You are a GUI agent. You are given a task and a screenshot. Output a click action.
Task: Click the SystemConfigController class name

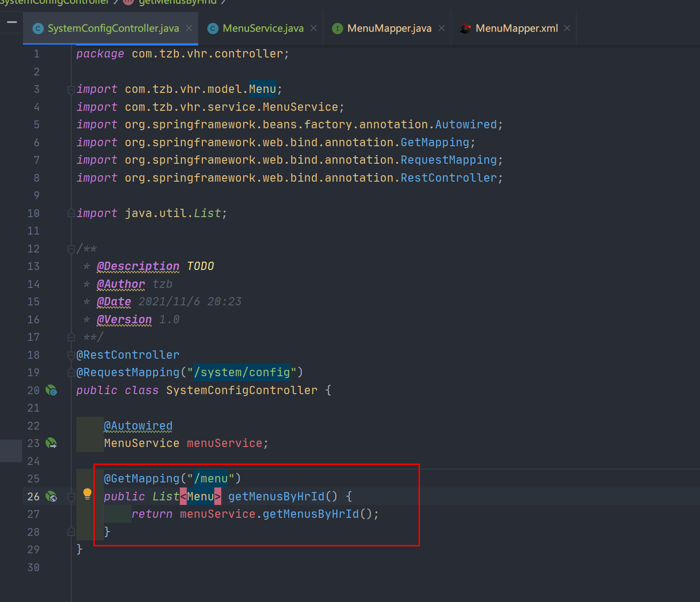coord(242,390)
